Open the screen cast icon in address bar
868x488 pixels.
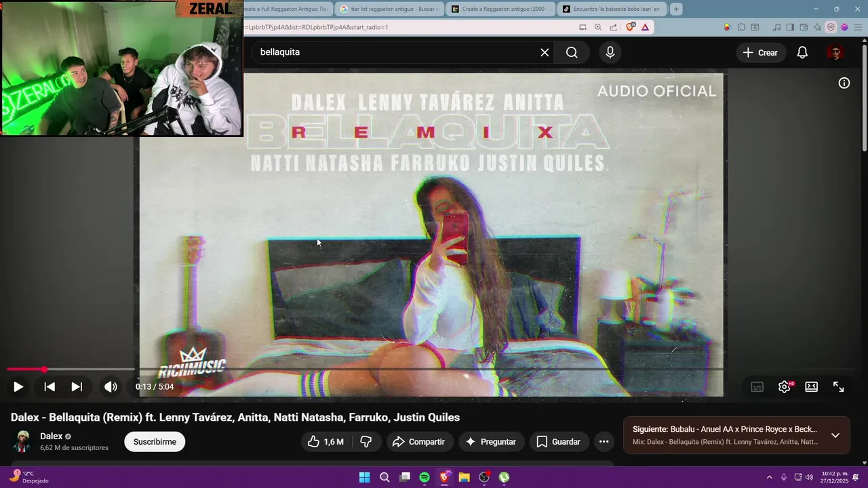583,27
